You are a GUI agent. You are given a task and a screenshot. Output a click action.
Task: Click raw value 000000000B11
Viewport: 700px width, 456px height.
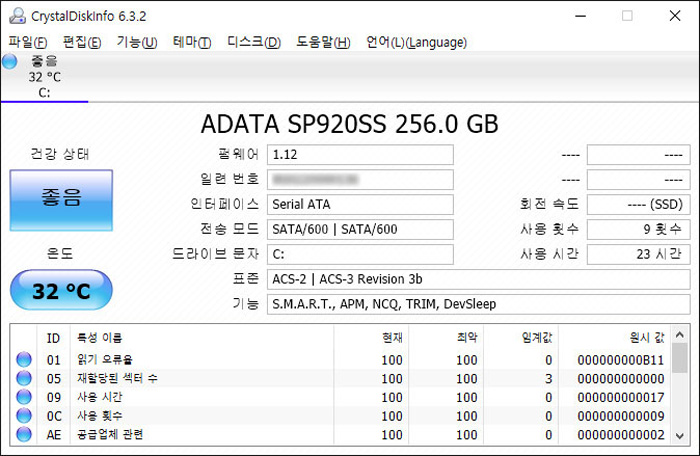tap(621, 360)
